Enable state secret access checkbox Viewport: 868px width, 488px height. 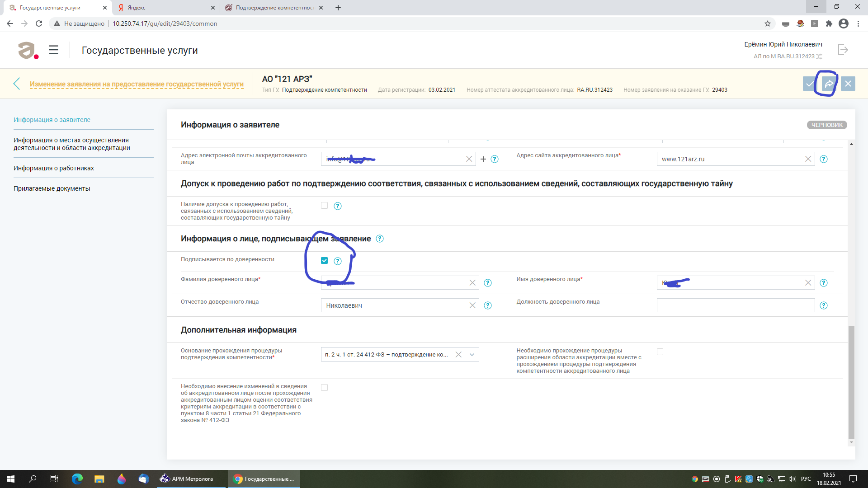click(324, 206)
